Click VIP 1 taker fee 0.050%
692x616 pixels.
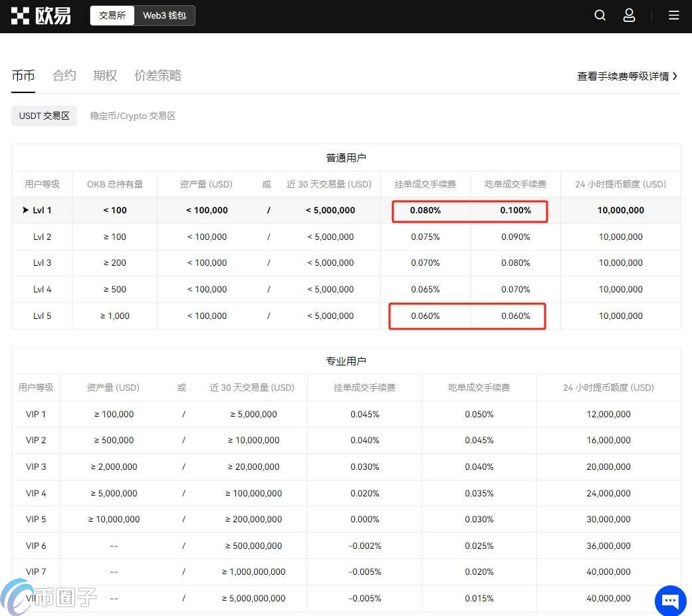tap(479, 414)
